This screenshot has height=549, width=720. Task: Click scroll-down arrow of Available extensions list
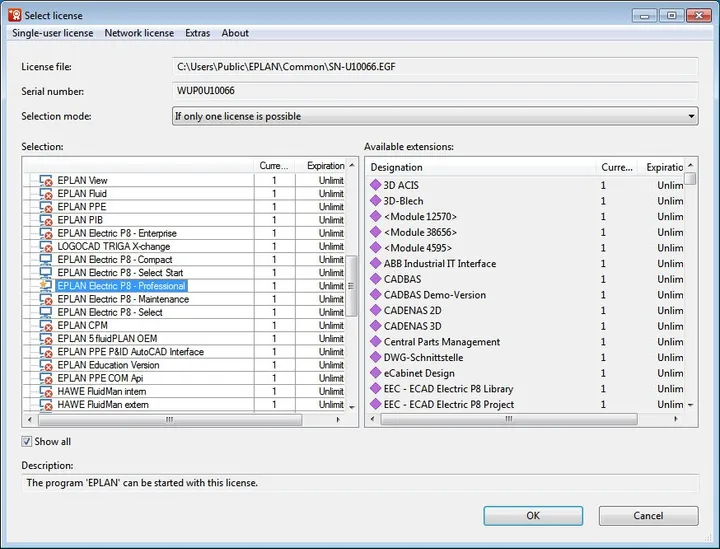click(x=690, y=405)
